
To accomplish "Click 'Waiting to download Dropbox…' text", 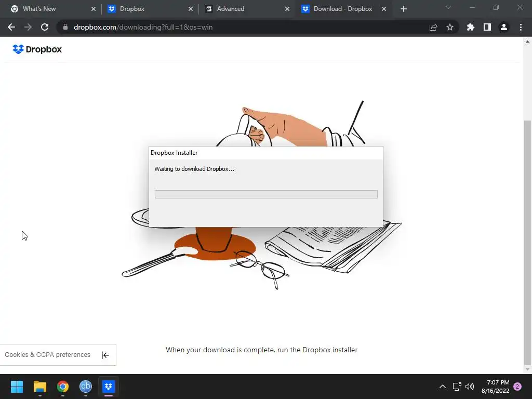I will coord(194,169).
